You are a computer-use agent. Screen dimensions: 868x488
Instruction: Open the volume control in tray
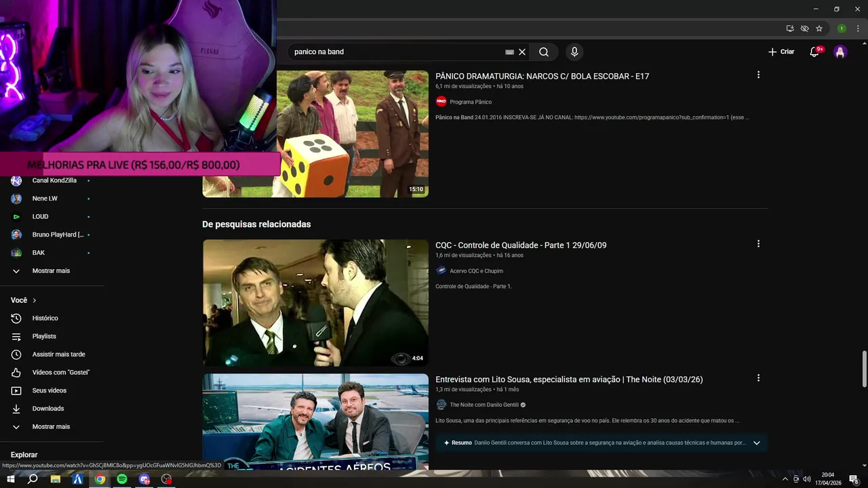[806, 479]
